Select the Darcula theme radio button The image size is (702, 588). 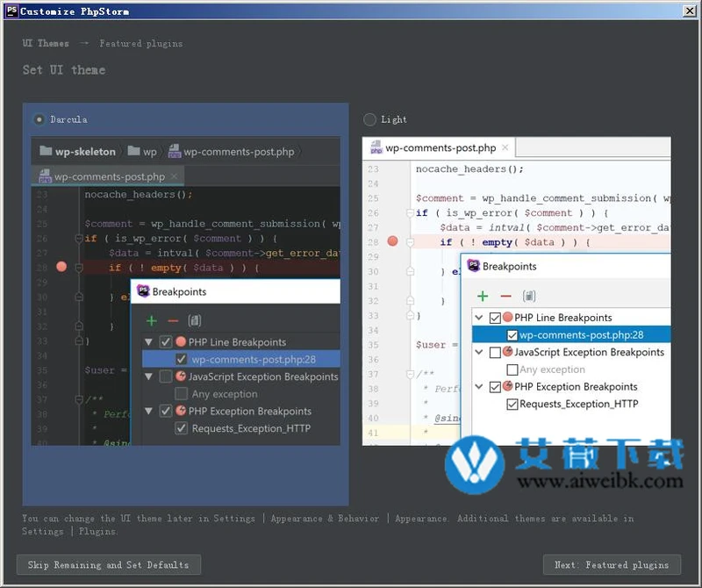coord(39,119)
